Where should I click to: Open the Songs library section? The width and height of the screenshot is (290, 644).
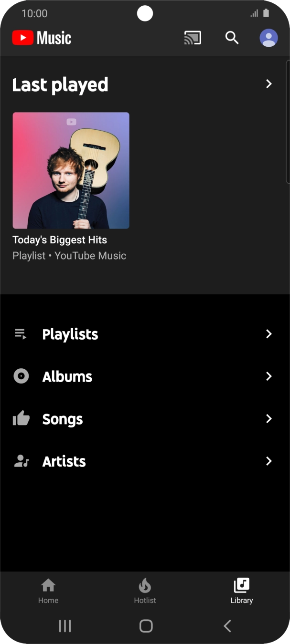(62, 419)
